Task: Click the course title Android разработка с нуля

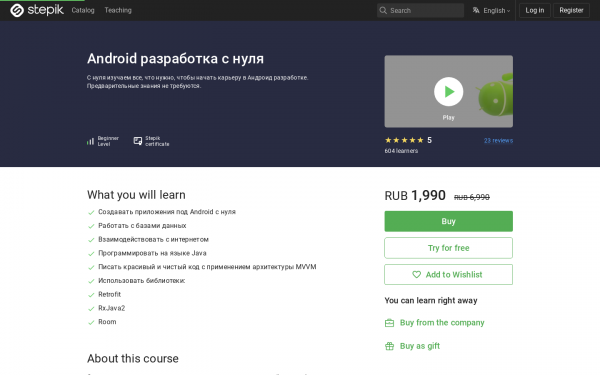Action: coord(175,59)
